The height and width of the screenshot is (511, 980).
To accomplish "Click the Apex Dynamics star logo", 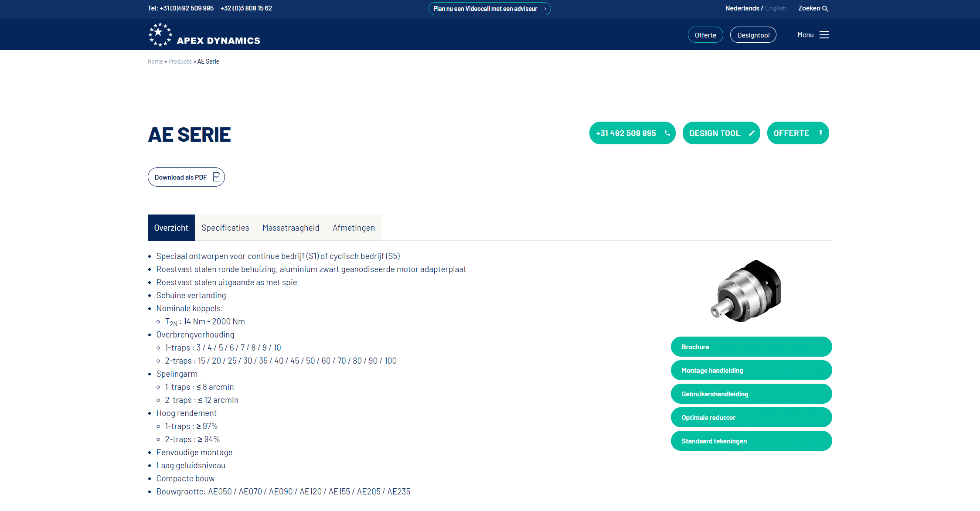I will coord(160,34).
